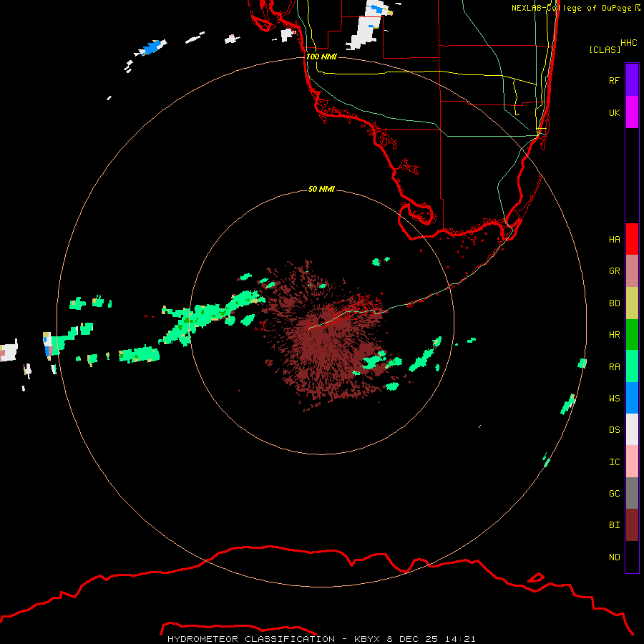Click the BI dark red legend swatch
Image resolution: width=644 pixels, height=644 pixels.
632,525
